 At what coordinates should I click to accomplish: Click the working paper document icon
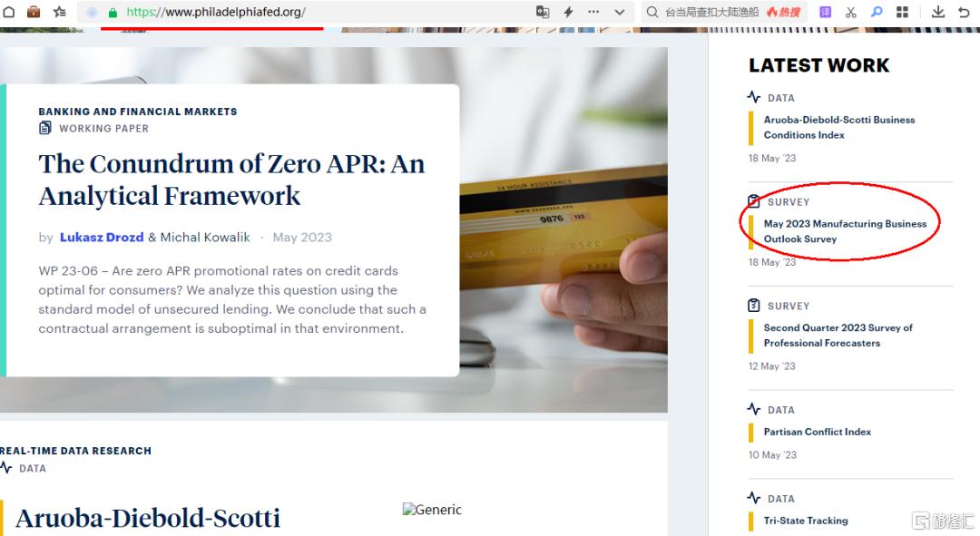[45, 128]
